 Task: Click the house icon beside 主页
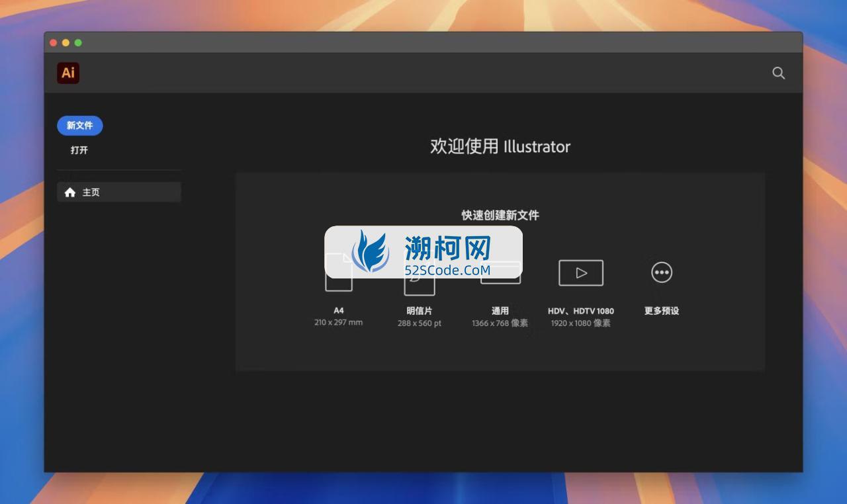pos(70,192)
